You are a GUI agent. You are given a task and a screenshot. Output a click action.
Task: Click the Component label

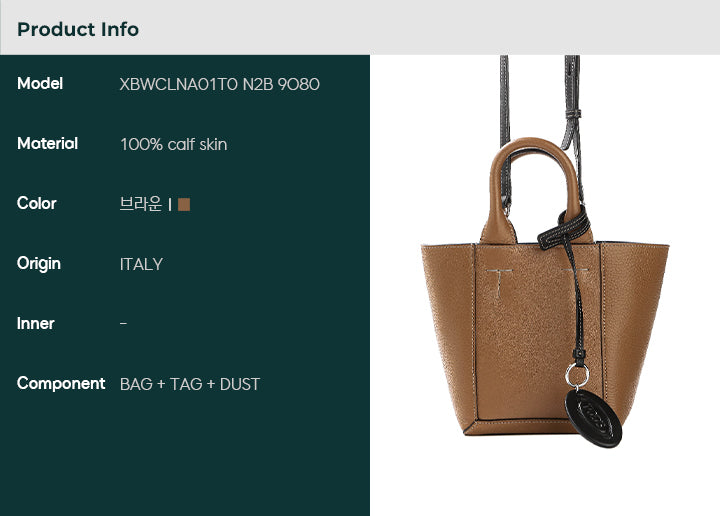61,384
